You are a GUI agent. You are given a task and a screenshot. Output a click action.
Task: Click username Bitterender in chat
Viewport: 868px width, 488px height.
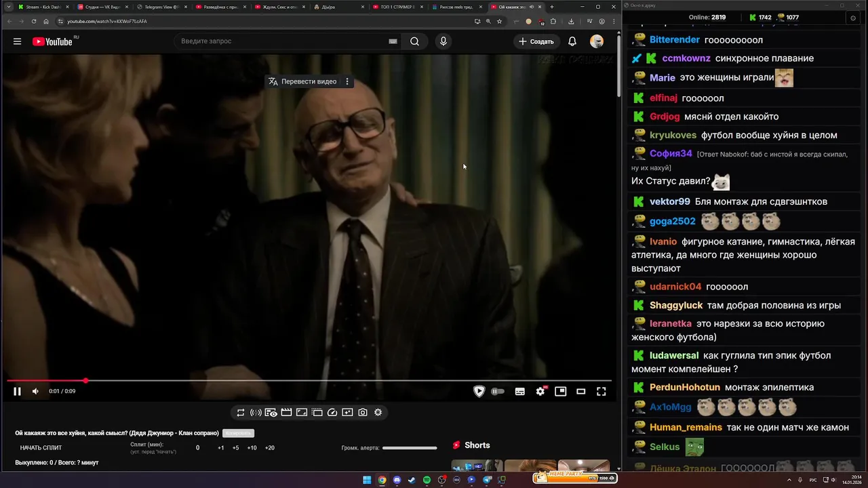675,40
